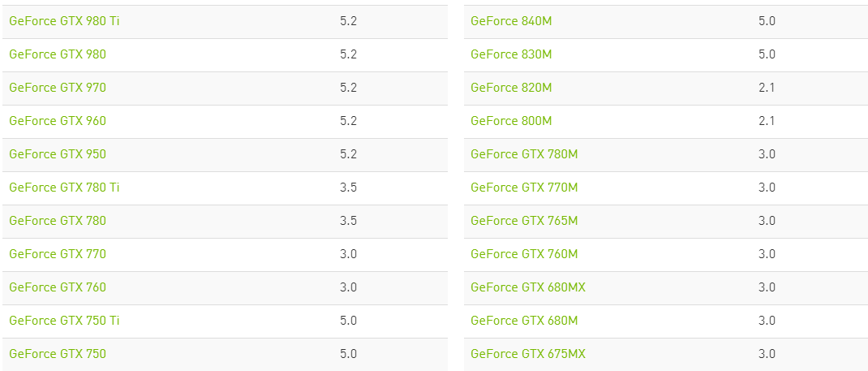Follow the GeForce GTX 770 link

click(x=58, y=254)
